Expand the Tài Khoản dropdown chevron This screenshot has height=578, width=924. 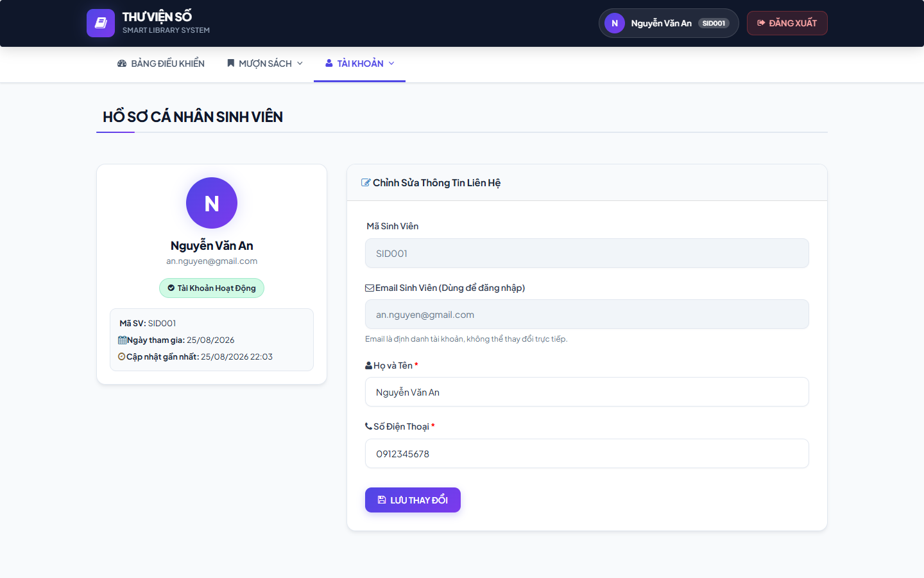(391, 64)
